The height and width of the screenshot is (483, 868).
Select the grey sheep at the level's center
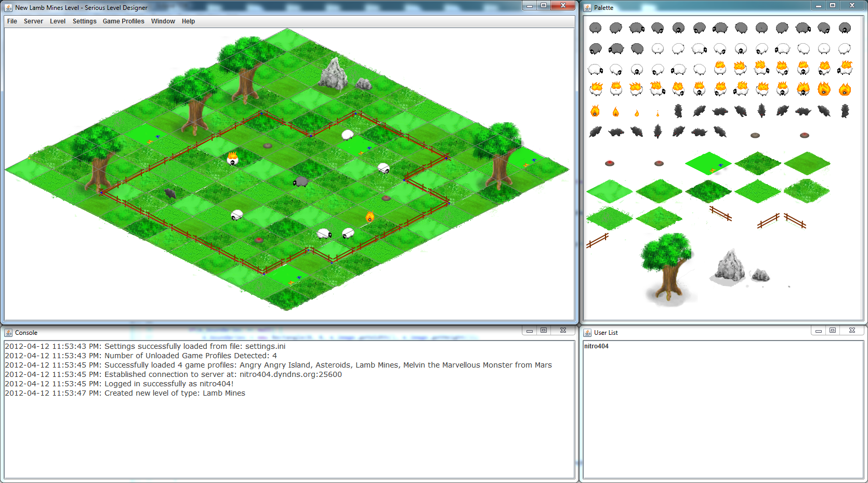[x=301, y=182]
